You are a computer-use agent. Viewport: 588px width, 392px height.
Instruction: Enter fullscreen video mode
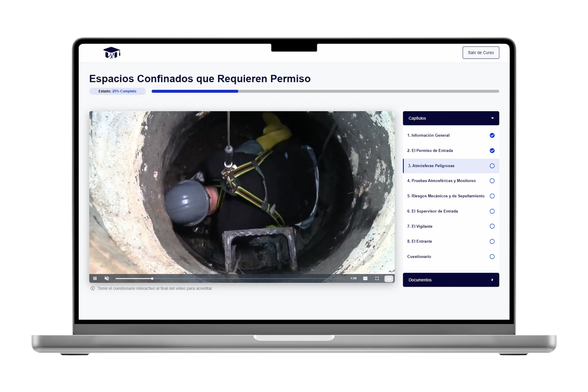[377, 278]
